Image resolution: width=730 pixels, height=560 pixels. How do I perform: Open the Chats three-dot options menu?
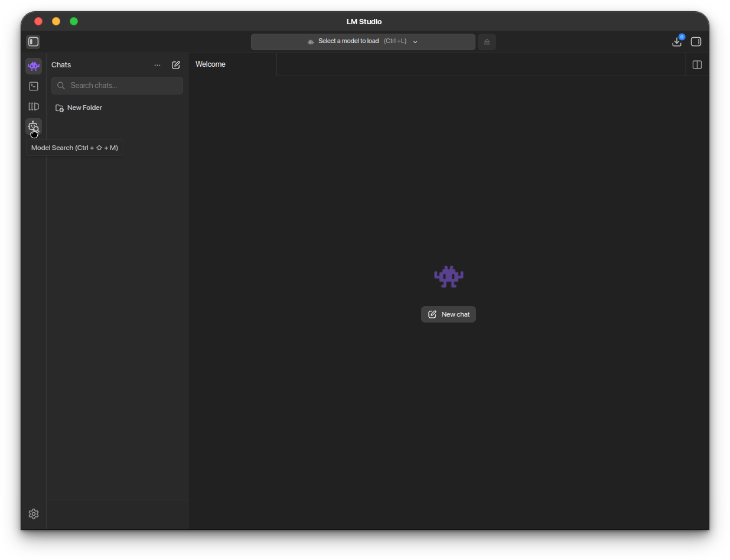[157, 65]
